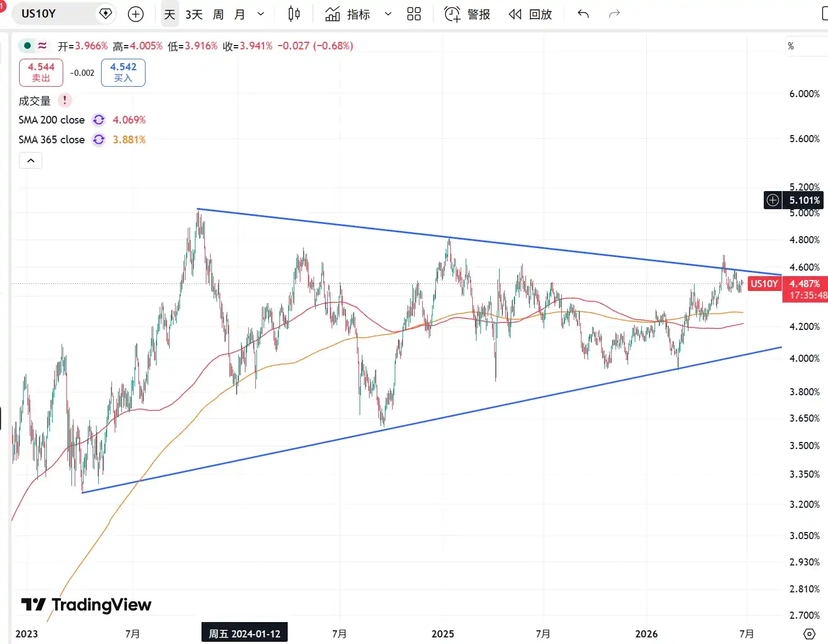
Task: Redo the chart action
Action: (614, 14)
